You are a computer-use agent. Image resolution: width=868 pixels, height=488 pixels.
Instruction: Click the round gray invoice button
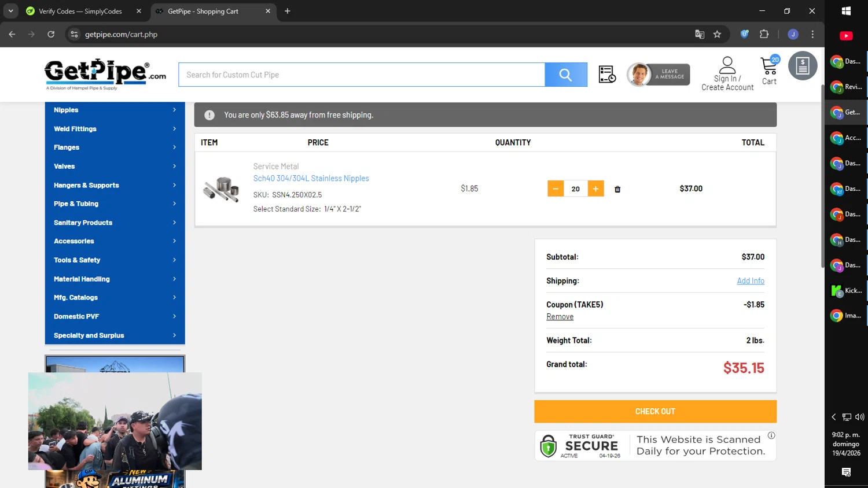pos(803,66)
